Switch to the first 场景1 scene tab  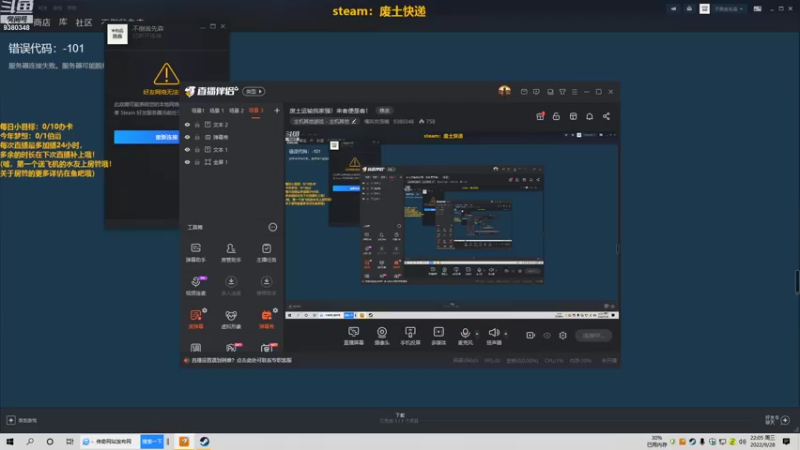[198, 111]
